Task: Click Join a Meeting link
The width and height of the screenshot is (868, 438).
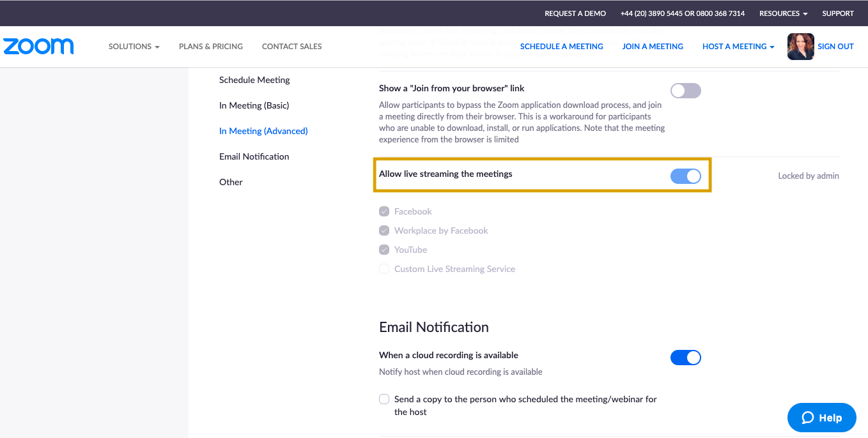Action: coord(653,47)
